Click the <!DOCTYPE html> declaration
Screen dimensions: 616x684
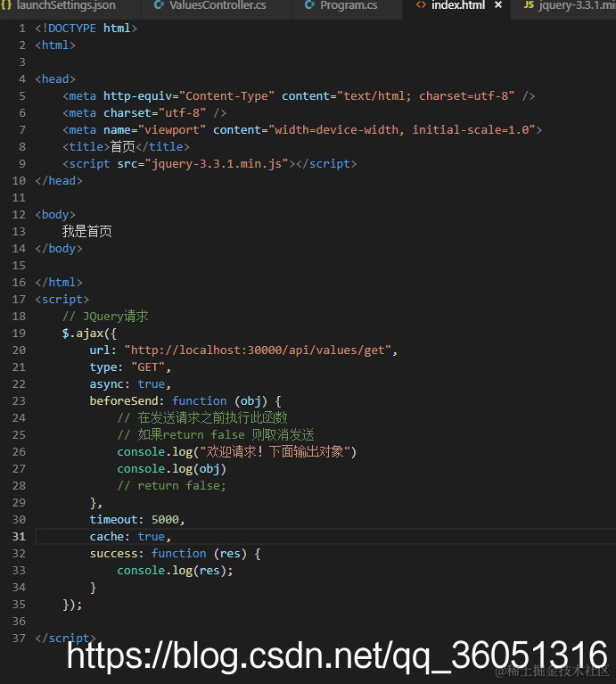point(86,29)
